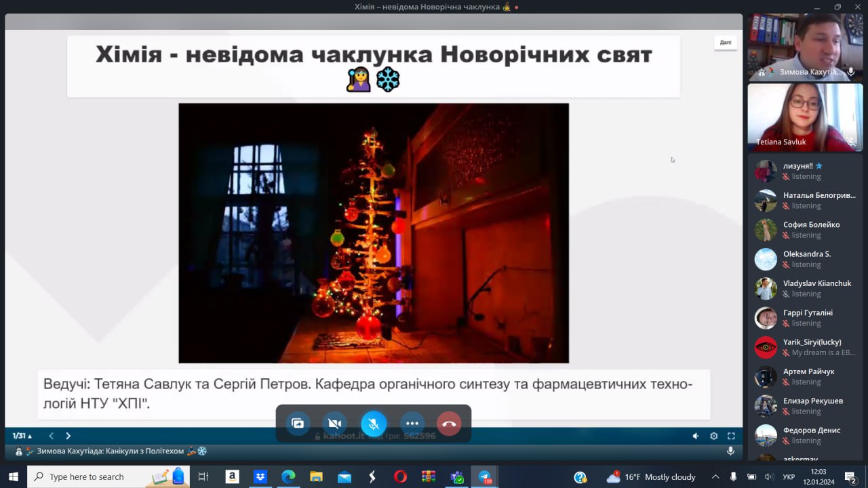The image size is (868, 488).
Task: Open the Mail app from the taskbar
Action: click(x=344, y=476)
